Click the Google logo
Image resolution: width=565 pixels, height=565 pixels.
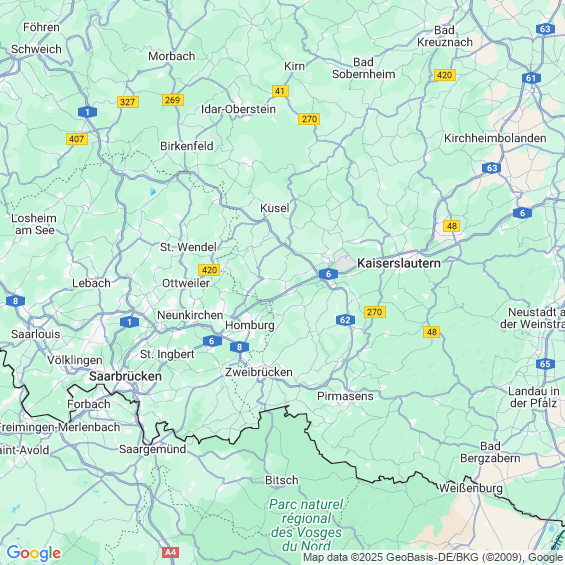point(34,553)
